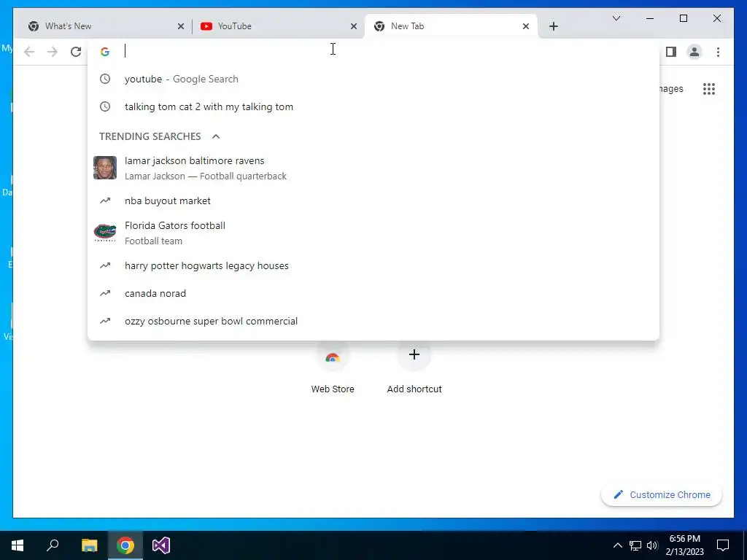Click the history clock icon beside youtube

105,79
